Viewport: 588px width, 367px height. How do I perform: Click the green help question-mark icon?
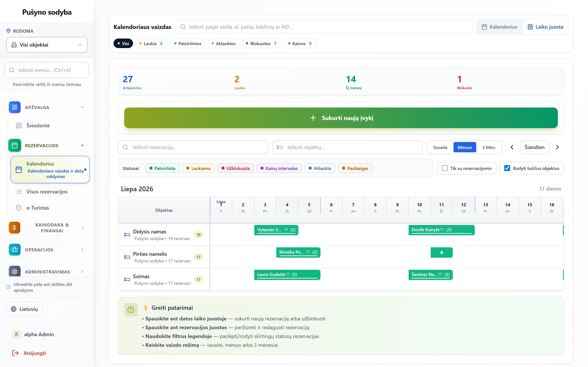click(x=131, y=310)
